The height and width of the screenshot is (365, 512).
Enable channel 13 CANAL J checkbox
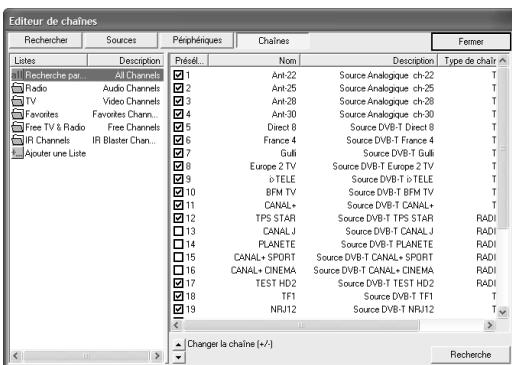coord(179,231)
